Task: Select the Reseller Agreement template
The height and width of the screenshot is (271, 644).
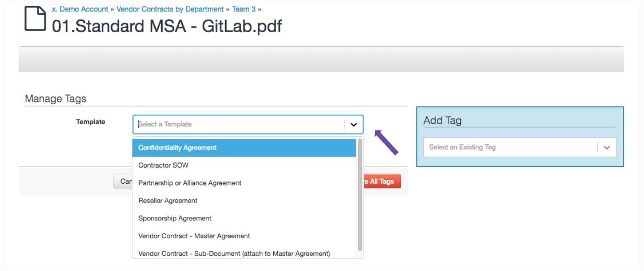Action: click(168, 201)
